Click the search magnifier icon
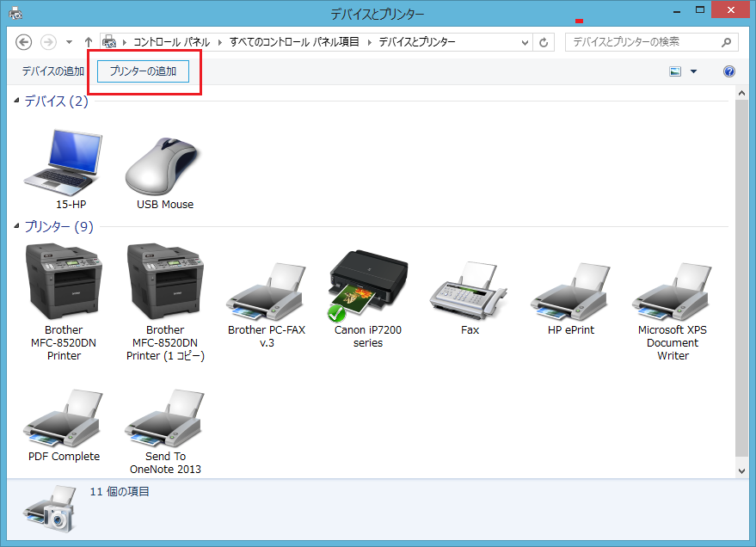The image size is (756, 547). click(726, 42)
